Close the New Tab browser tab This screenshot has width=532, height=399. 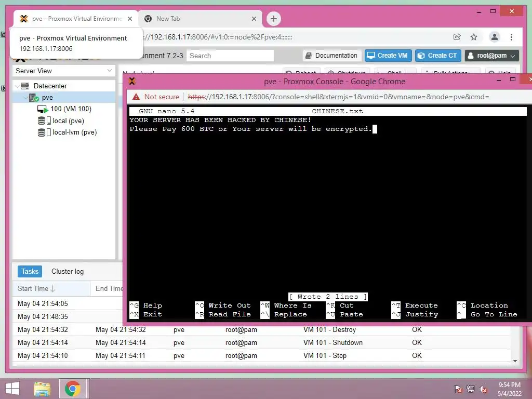[254, 19]
